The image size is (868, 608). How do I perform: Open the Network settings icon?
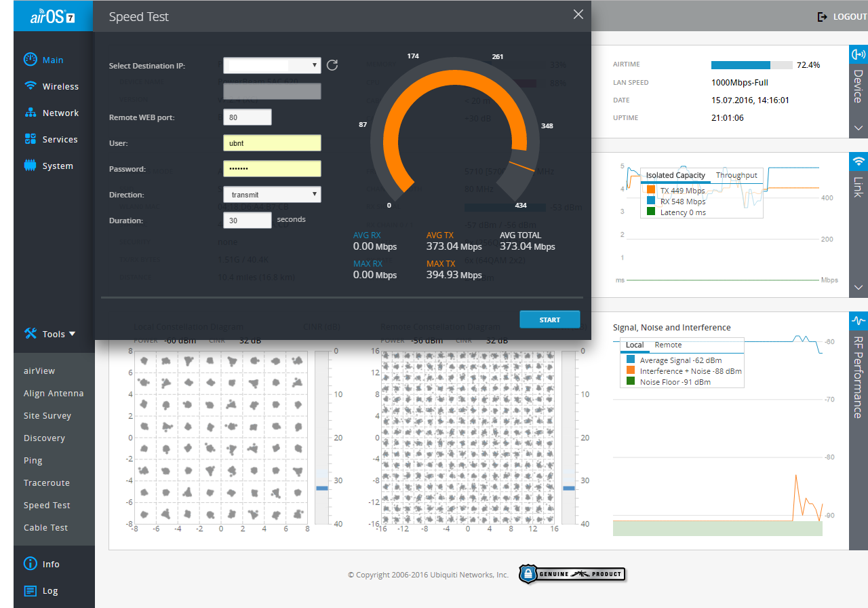click(30, 113)
